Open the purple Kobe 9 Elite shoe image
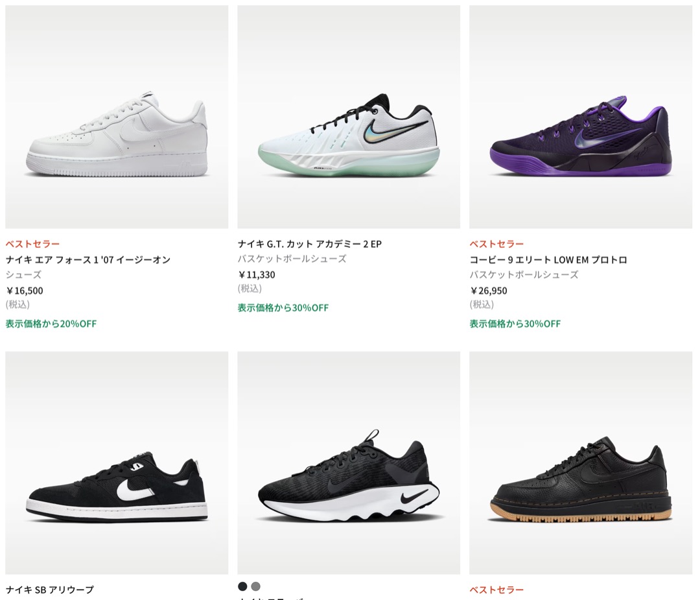Screen dimensions: 700x600 [x=581, y=117]
